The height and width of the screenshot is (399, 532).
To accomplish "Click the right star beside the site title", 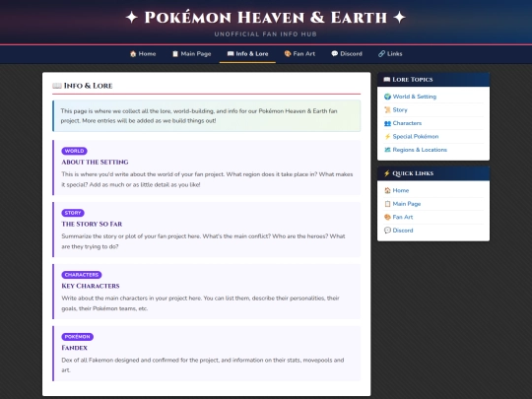I will pos(399,18).
